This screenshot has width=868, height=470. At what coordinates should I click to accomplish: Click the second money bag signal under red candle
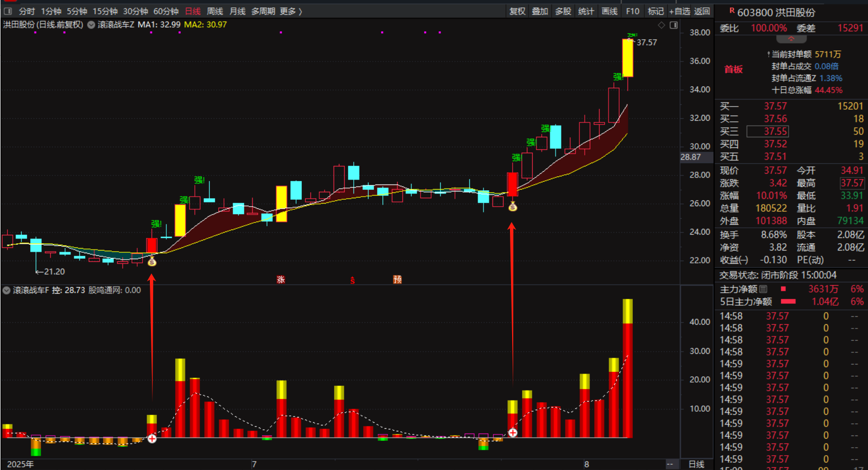point(513,207)
